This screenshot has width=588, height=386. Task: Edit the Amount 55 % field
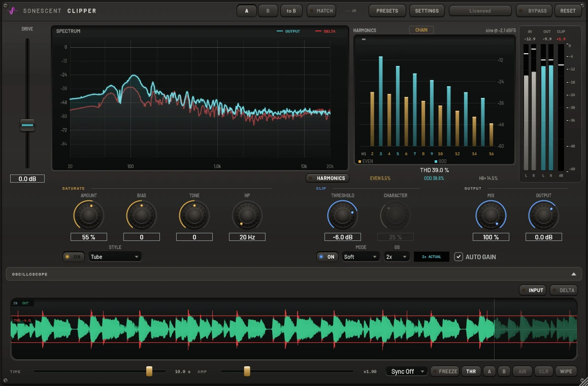coord(88,237)
